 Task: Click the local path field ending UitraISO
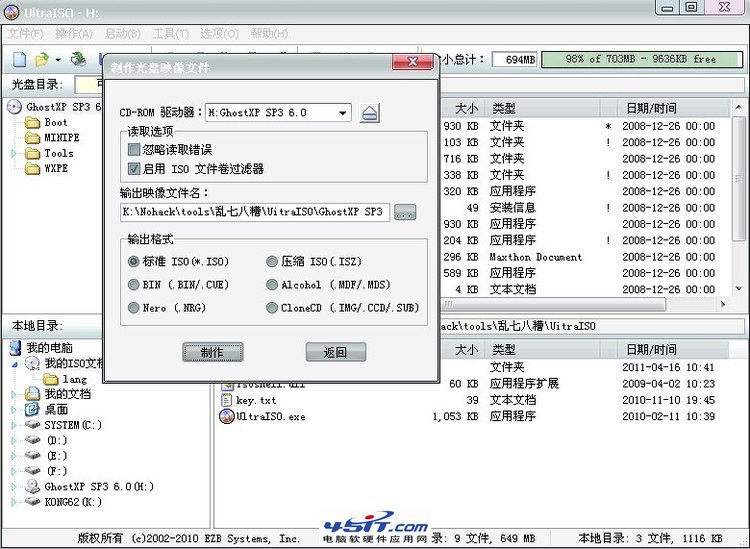coord(592,326)
